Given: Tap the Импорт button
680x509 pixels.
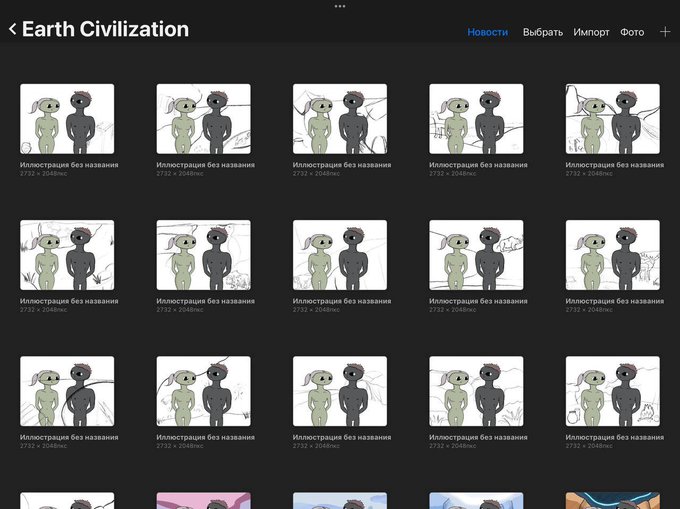Looking at the screenshot, I should [591, 32].
